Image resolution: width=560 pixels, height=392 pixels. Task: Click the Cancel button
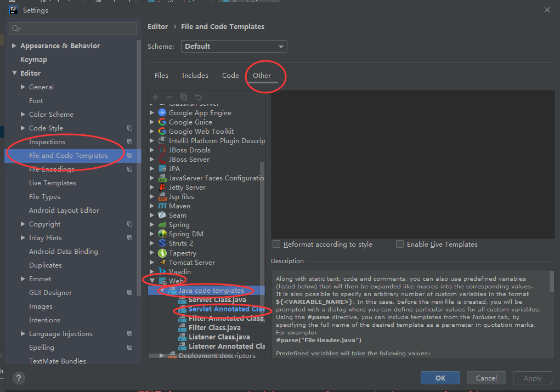(x=486, y=378)
